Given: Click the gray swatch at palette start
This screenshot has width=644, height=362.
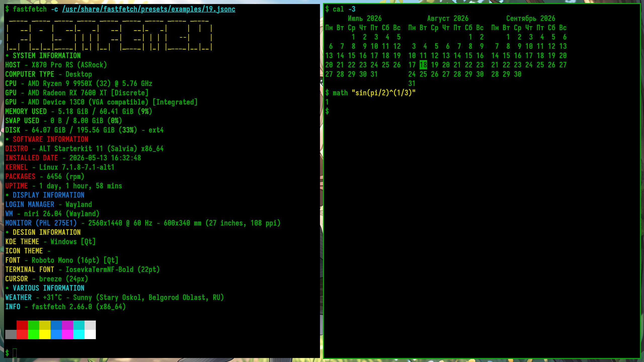Looking at the screenshot, I should click(x=11, y=334).
